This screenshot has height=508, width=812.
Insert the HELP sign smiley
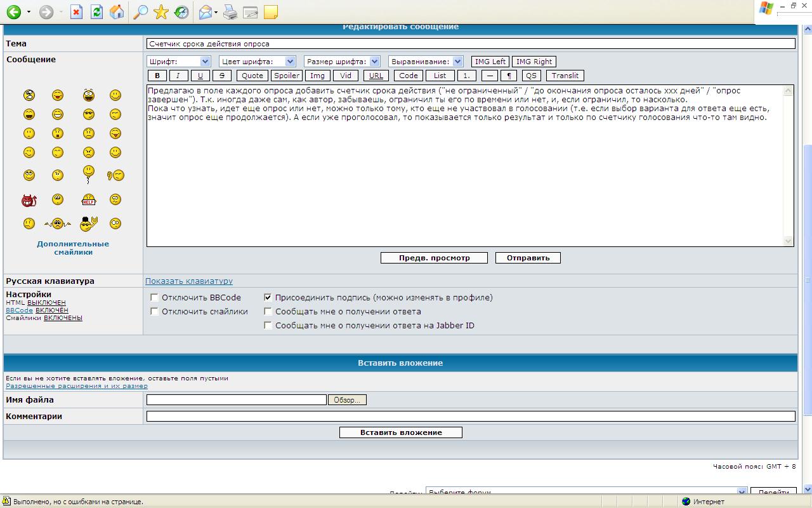tap(89, 200)
